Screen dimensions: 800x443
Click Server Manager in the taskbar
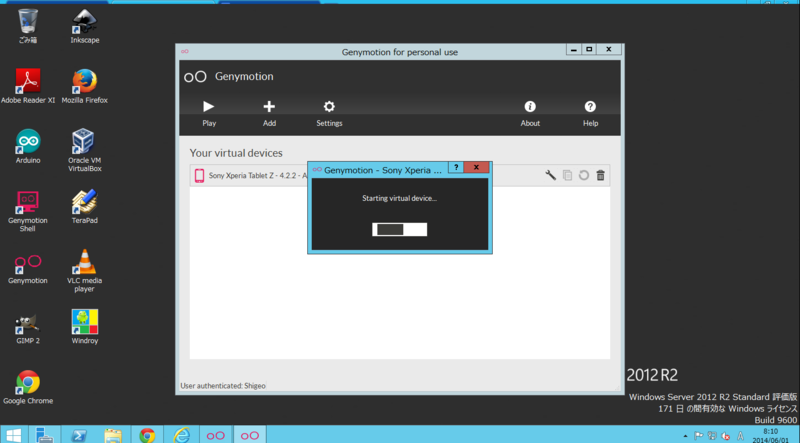click(44, 435)
